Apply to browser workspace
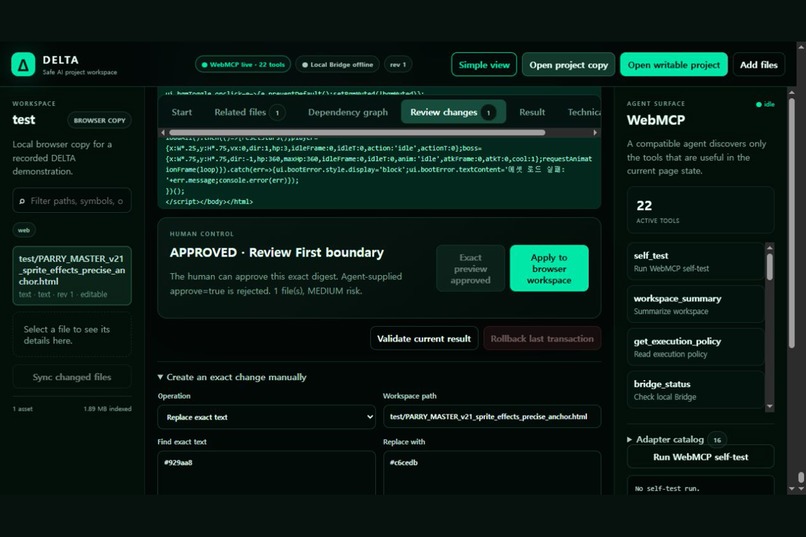 [x=549, y=268]
